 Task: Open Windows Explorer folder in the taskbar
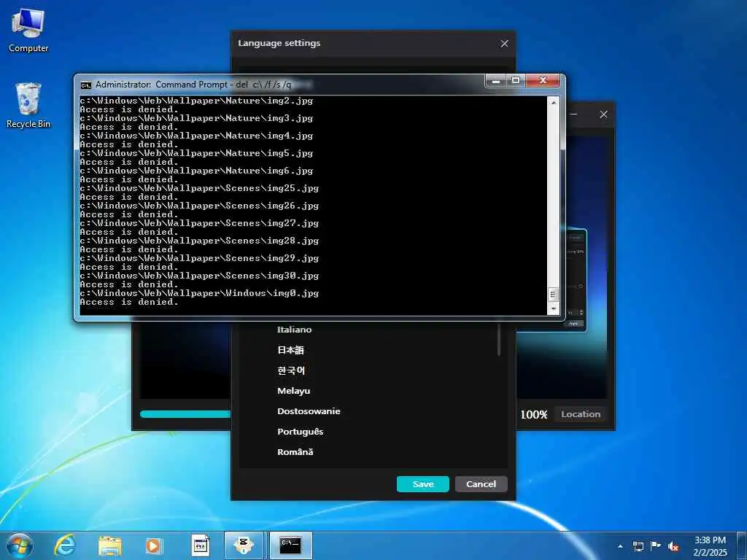tap(110, 546)
